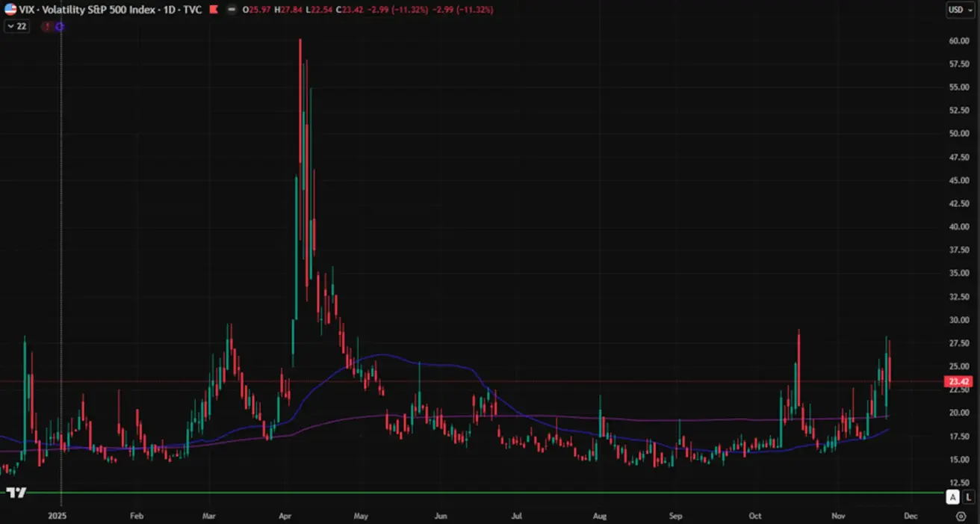Click the red 23.42 current price label
980x524 pixels.
pyautogui.click(x=961, y=381)
